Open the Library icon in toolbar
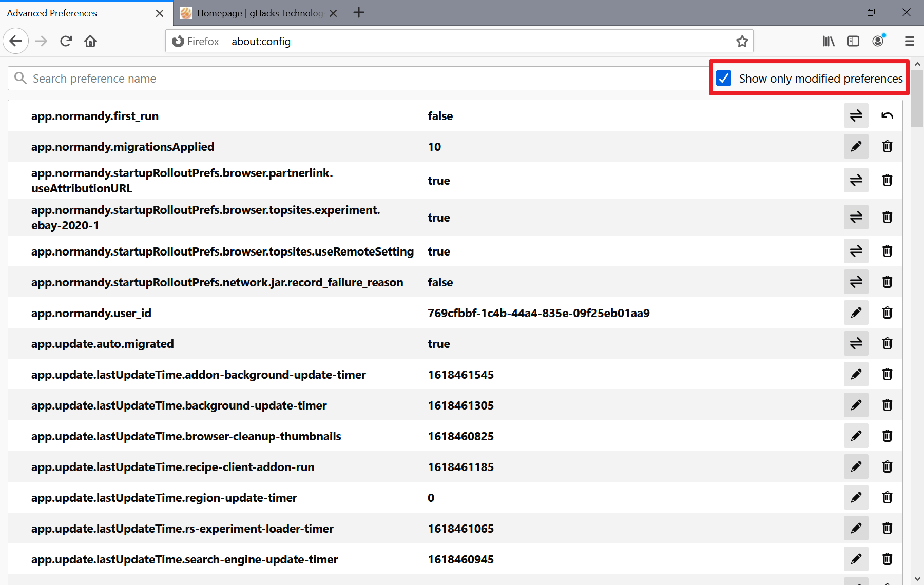 click(829, 42)
